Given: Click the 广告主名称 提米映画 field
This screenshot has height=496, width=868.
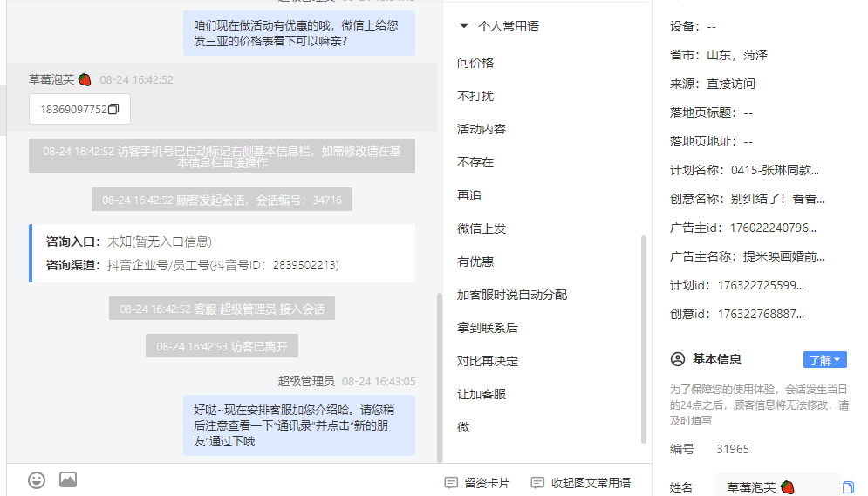Looking at the screenshot, I should coord(748,256).
